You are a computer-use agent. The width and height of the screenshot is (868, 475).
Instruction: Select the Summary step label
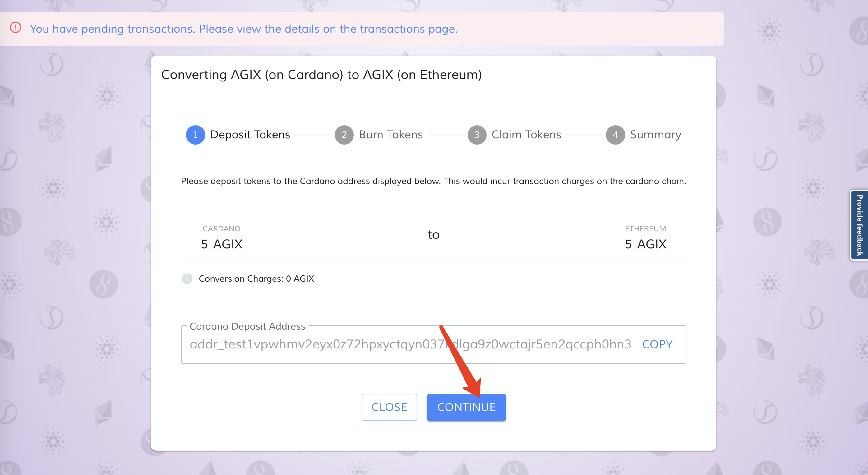[655, 135]
